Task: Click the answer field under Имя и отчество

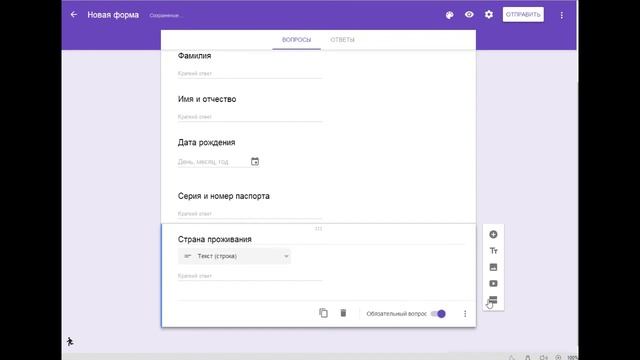Action: coord(250,117)
